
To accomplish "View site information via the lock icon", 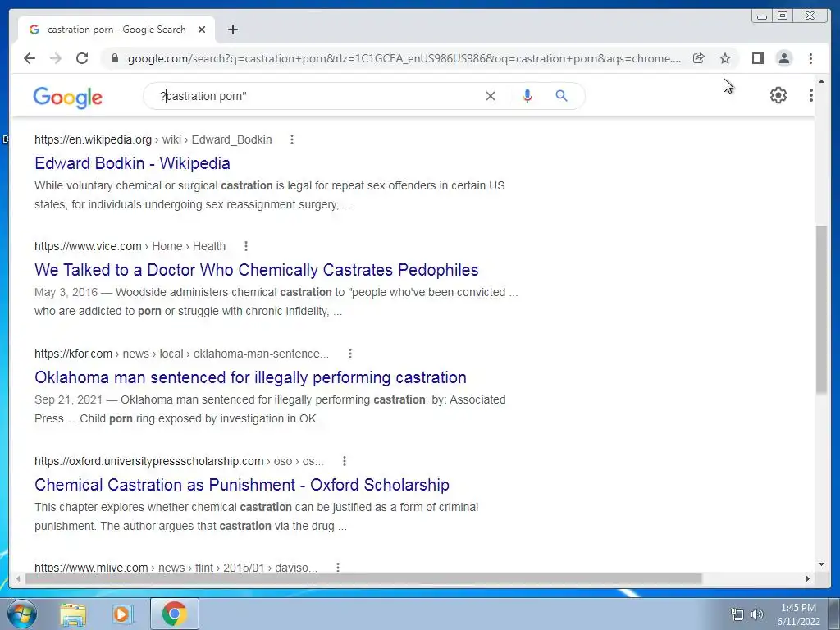I will [x=114, y=58].
